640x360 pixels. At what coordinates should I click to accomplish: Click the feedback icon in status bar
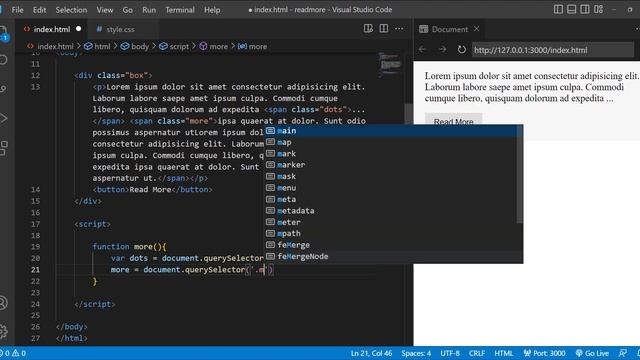pyautogui.click(x=622, y=353)
